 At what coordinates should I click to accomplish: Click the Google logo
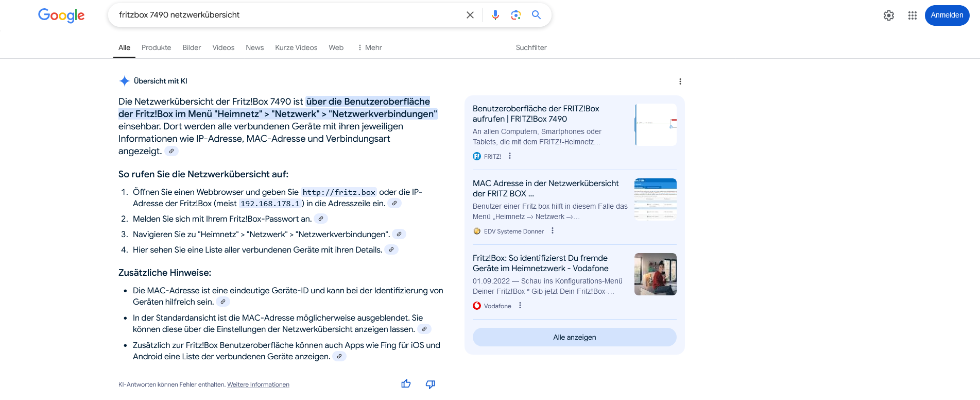tap(61, 15)
